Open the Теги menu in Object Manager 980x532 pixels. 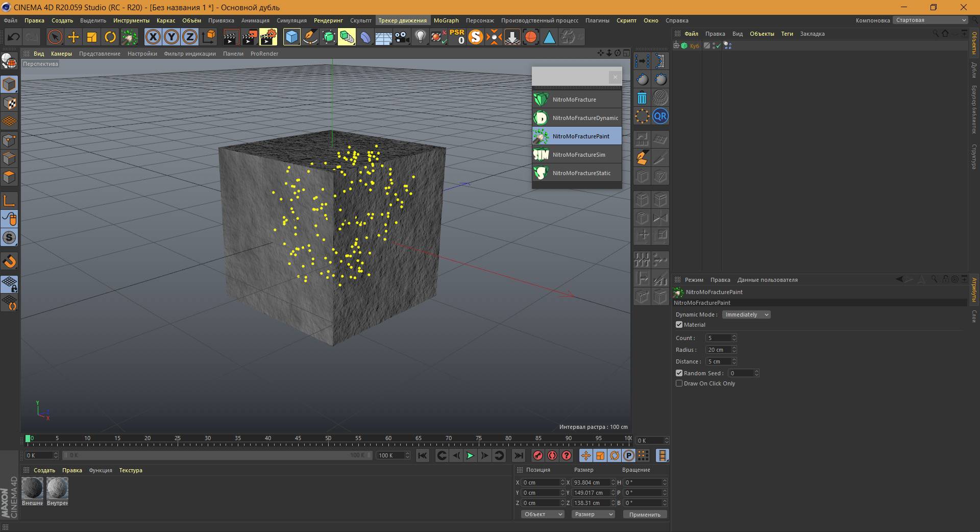[x=787, y=34]
